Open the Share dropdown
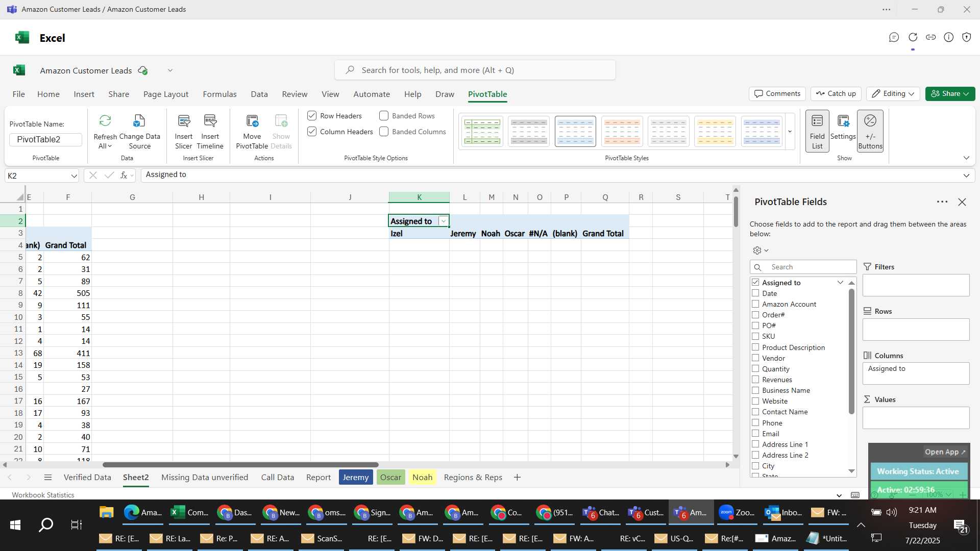Viewport: 980px width, 551px height. [x=950, y=94]
